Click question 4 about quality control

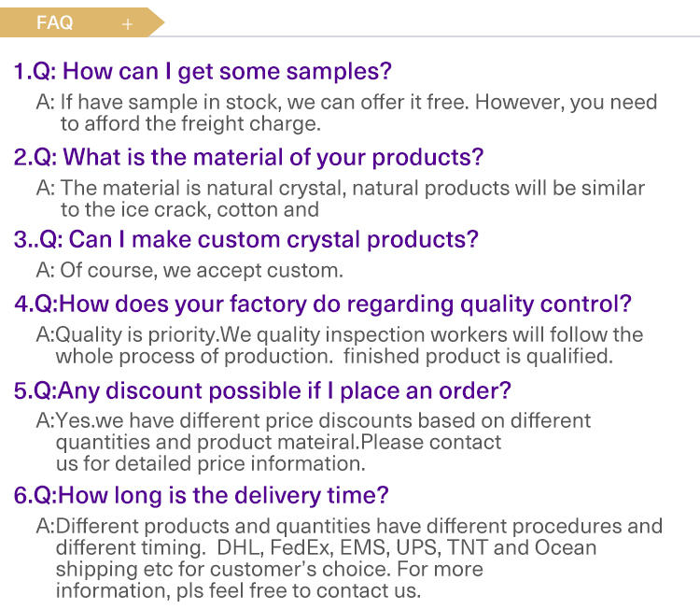click(323, 304)
